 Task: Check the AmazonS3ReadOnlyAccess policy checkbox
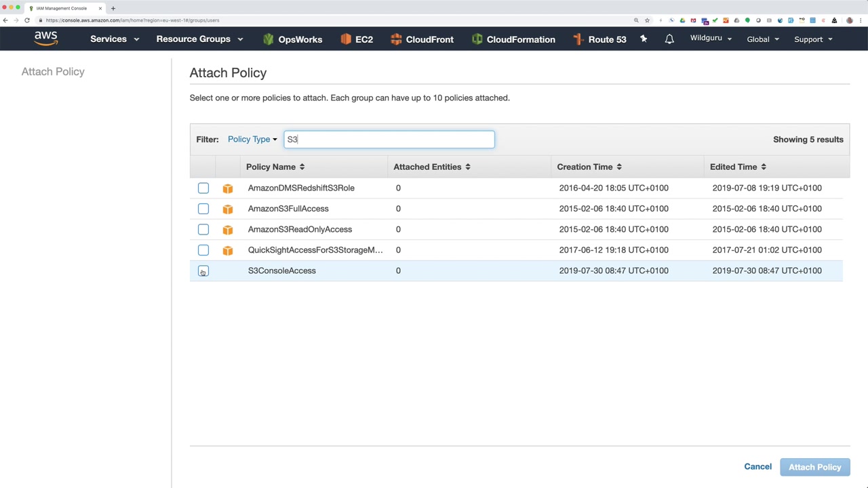[x=203, y=229]
